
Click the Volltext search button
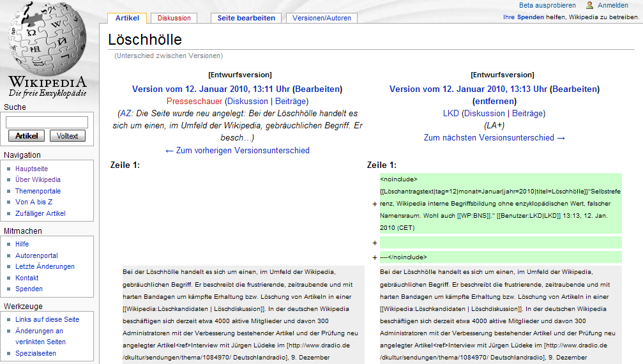[67, 136]
